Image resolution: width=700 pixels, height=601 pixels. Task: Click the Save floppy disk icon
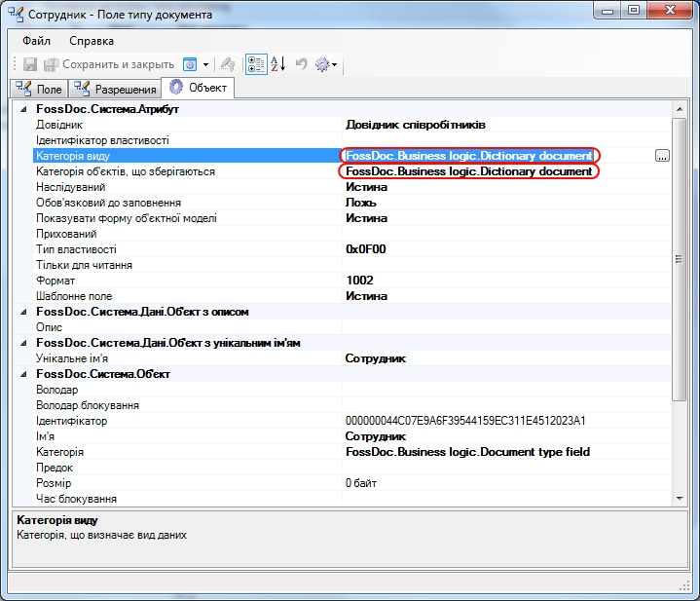[30, 64]
